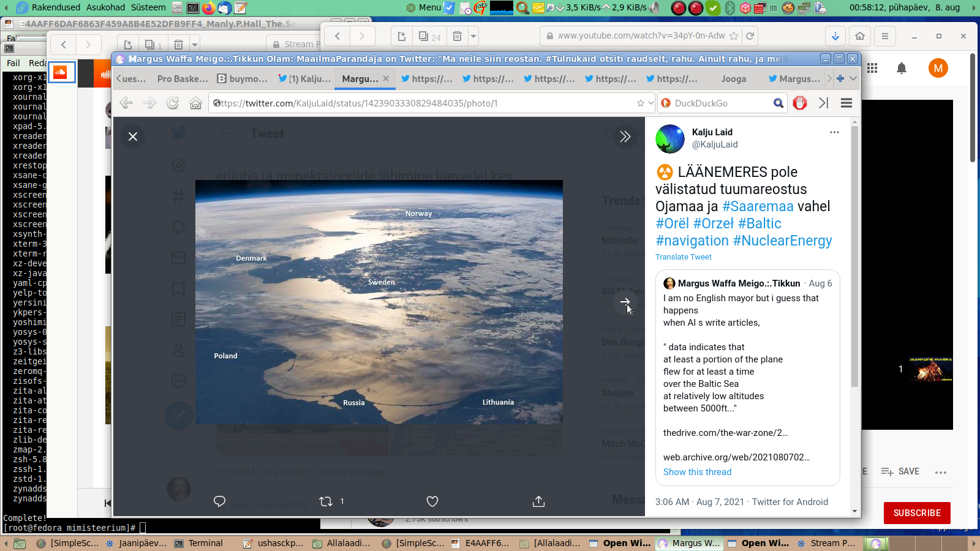Open the tweet's three-dots More menu
The height and width of the screenshot is (551, 980).
click(834, 132)
